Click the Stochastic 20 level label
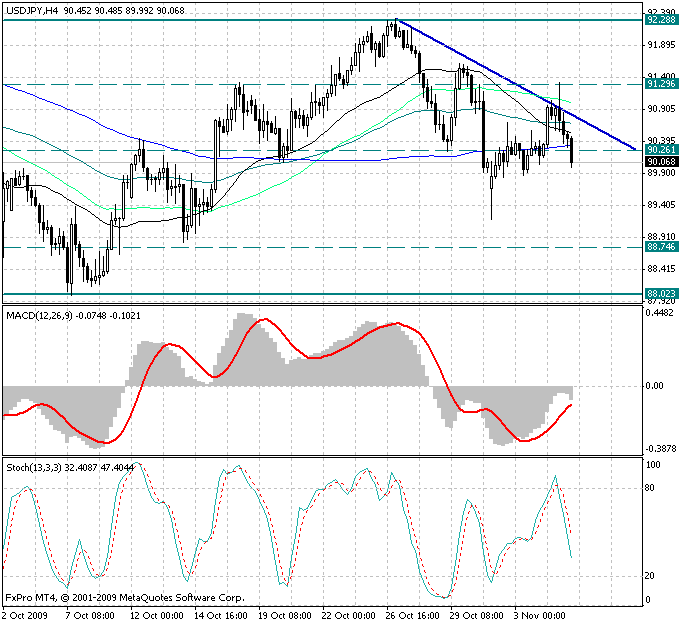The image size is (680, 623). pyautogui.click(x=650, y=576)
